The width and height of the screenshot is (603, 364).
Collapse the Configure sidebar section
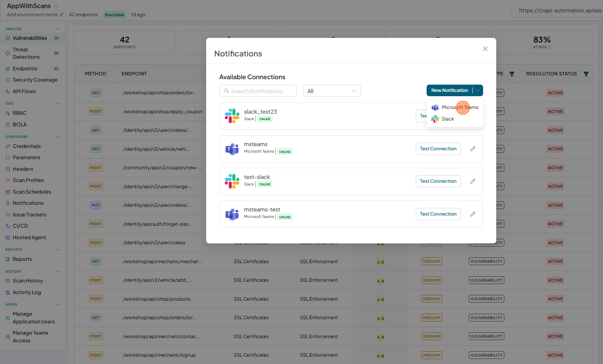[58, 137]
